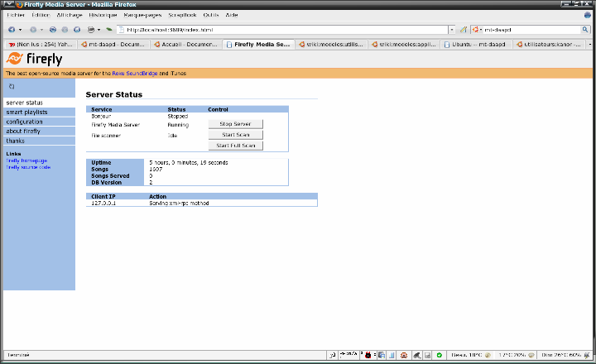Follow the firefly source code link
The width and height of the screenshot is (596, 364).
click(28, 167)
